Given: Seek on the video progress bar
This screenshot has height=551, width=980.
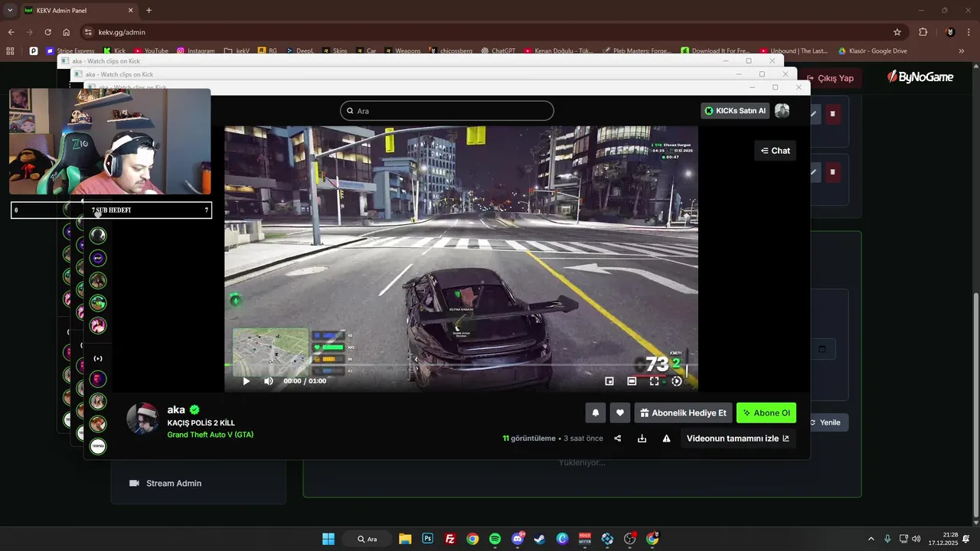Looking at the screenshot, I should [x=461, y=366].
